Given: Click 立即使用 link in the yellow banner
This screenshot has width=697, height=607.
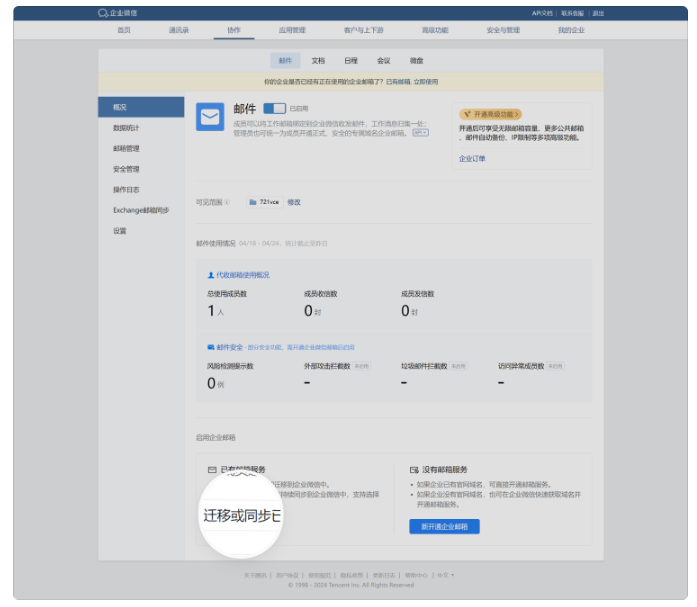Looking at the screenshot, I should (x=426, y=82).
